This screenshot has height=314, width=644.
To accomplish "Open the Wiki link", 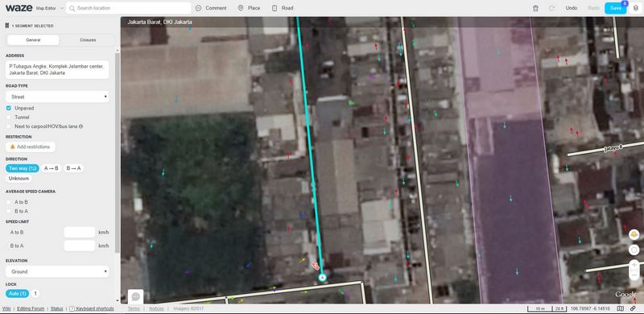I will pyautogui.click(x=6, y=308).
